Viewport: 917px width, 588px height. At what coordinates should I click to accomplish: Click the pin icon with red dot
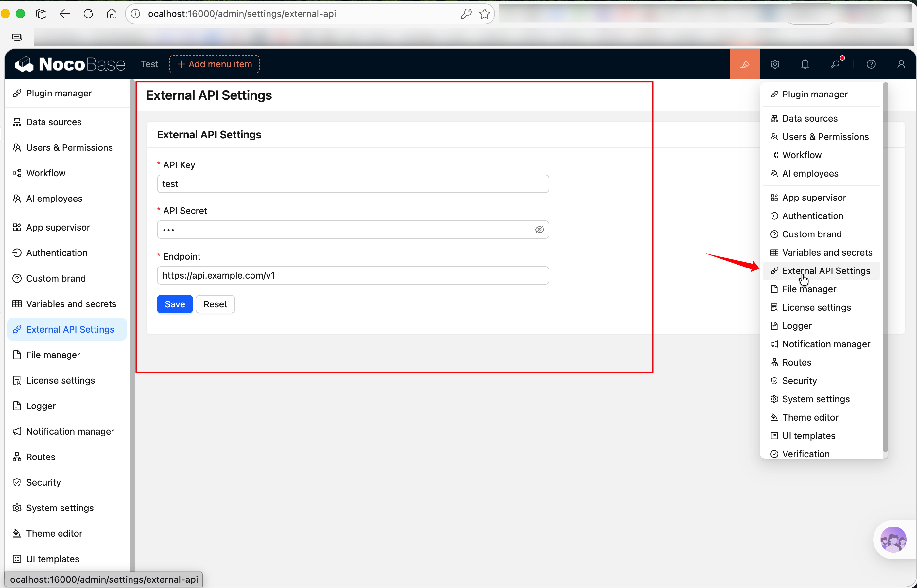coord(835,64)
